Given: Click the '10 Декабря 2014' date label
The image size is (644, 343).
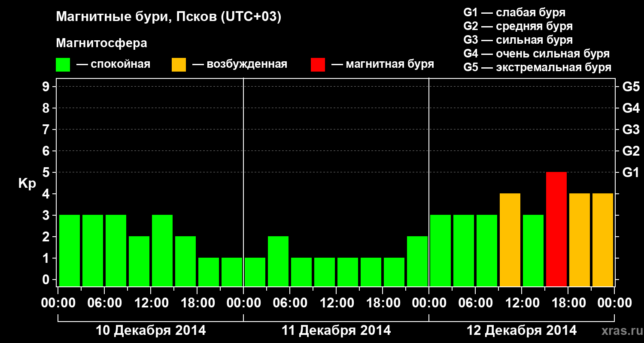Looking at the screenshot, I should click(x=150, y=331).
